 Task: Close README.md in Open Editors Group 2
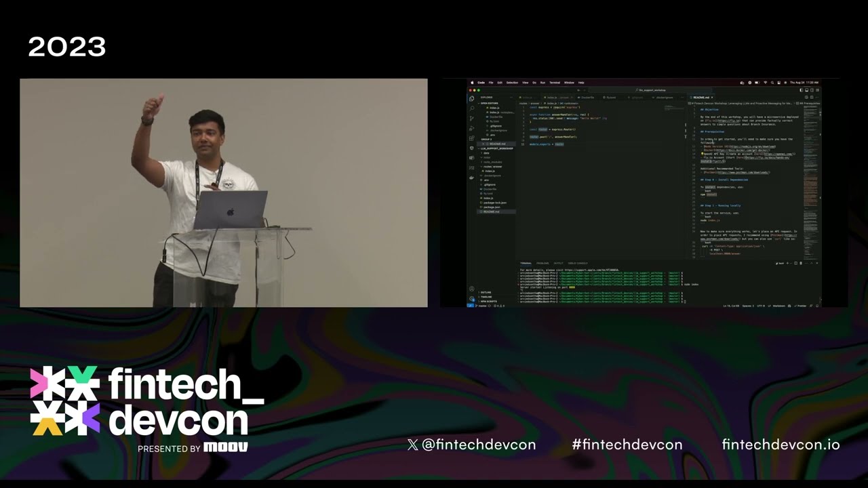pos(484,144)
